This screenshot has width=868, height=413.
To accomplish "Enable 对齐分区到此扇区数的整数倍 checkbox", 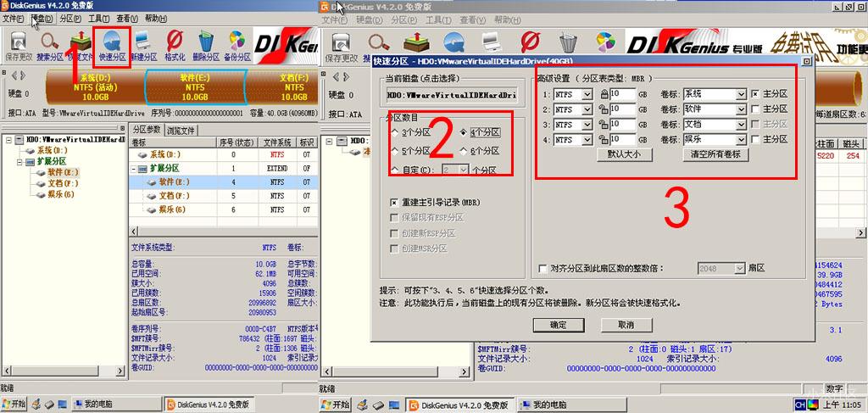I will click(543, 269).
